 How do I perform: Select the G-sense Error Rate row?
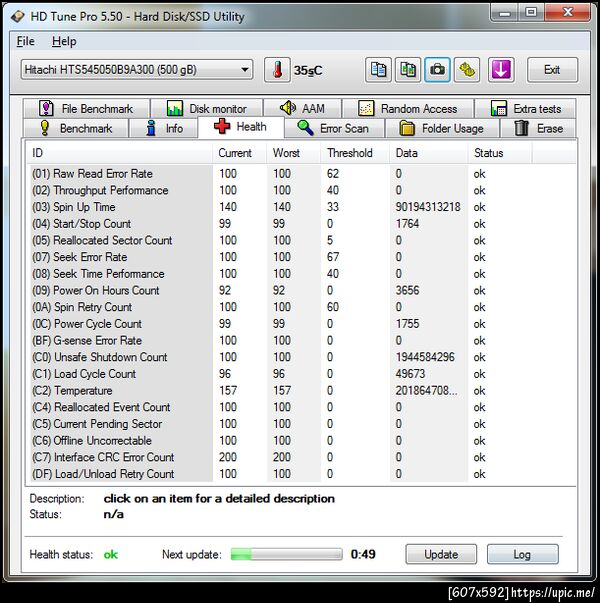301,340
